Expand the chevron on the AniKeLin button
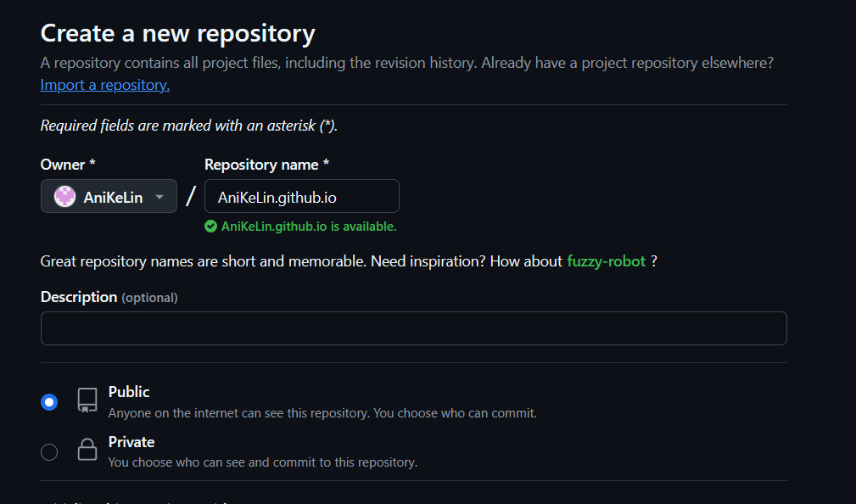The width and height of the screenshot is (856, 504). 159,197
